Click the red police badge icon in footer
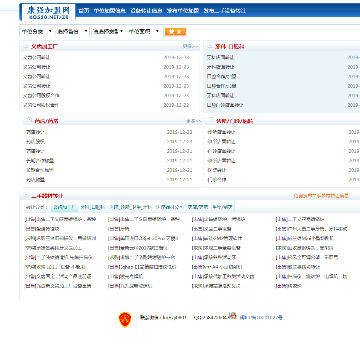360x360 pixels. coord(125,320)
